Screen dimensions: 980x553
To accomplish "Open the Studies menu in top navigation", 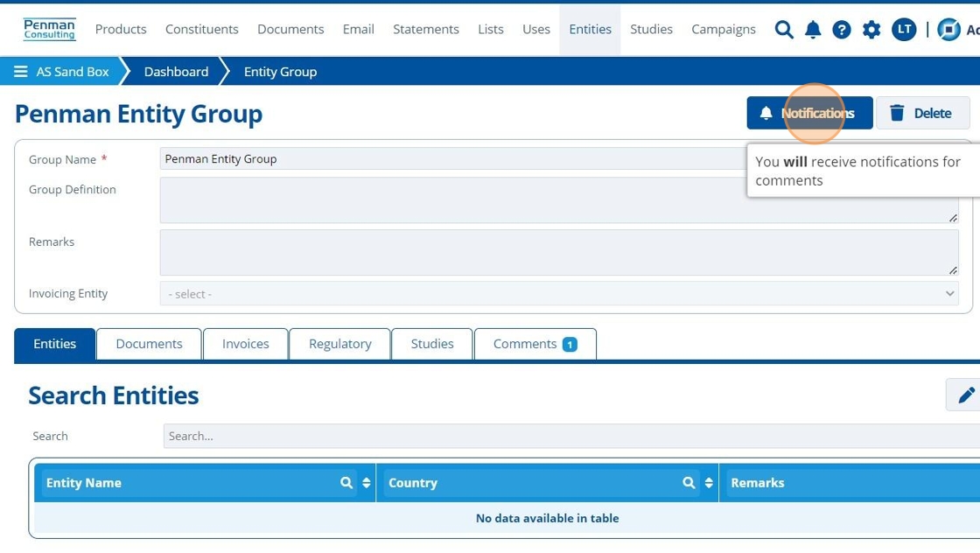I will (x=651, y=30).
